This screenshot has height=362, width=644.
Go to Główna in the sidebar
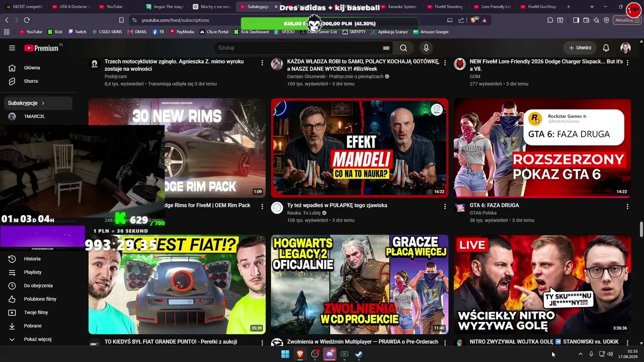[32, 68]
